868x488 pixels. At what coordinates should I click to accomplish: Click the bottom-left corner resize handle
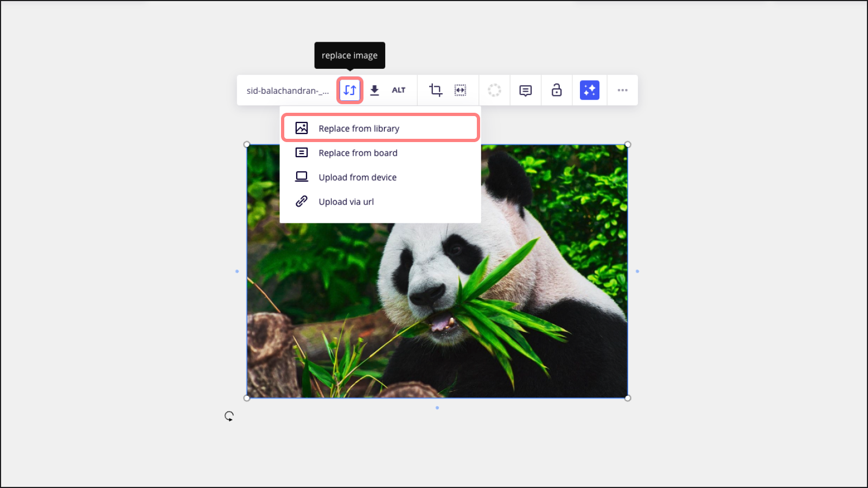click(247, 398)
